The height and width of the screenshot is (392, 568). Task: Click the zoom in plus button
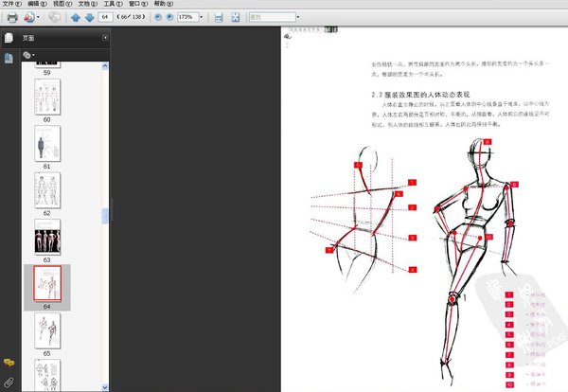tap(169, 17)
